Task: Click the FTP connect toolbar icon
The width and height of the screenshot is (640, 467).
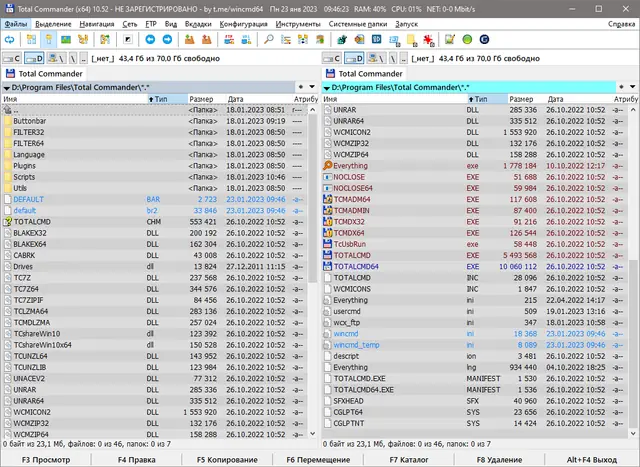Action: tap(229, 40)
